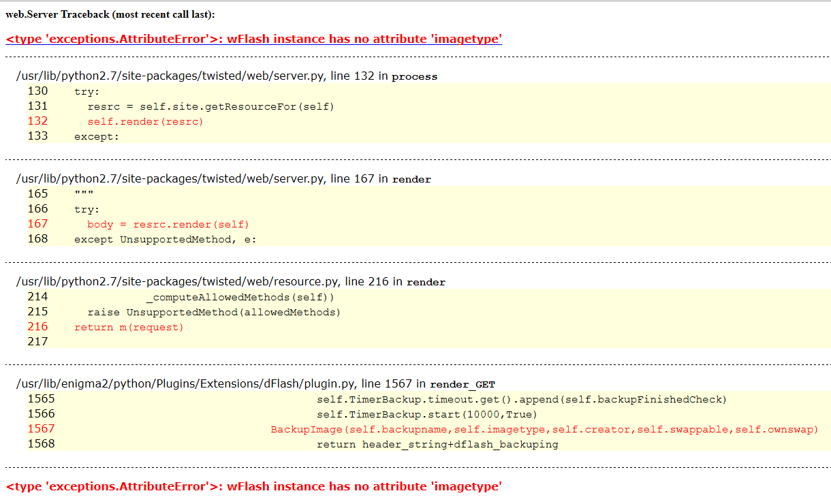Click the server.py line 167 file path
Viewport: 831px width, 504px height.
click(x=172, y=178)
